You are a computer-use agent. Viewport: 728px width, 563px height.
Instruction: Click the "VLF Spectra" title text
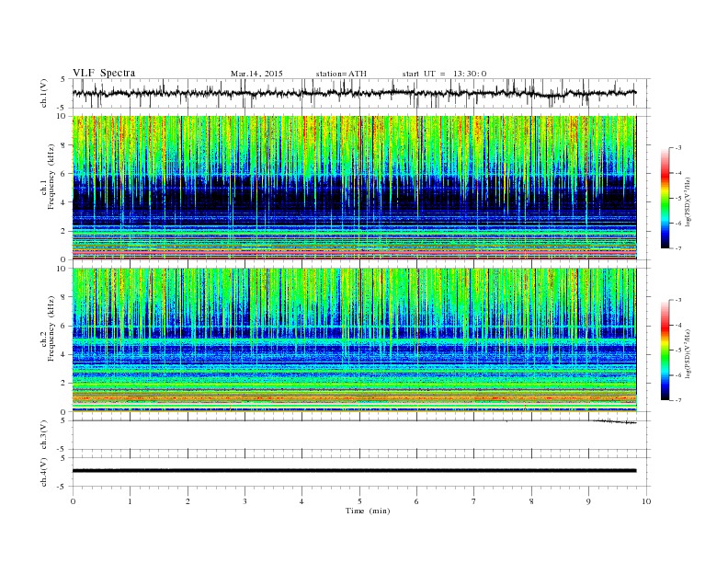click(x=104, y=73)
